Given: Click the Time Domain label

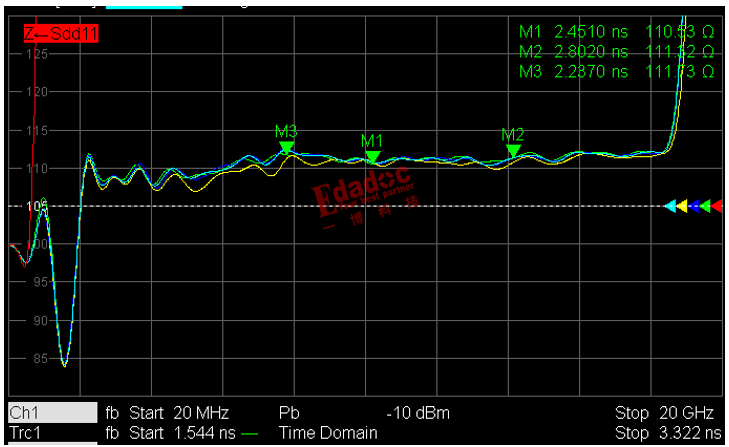Looking at the screenshot, I should coord(328,433).
